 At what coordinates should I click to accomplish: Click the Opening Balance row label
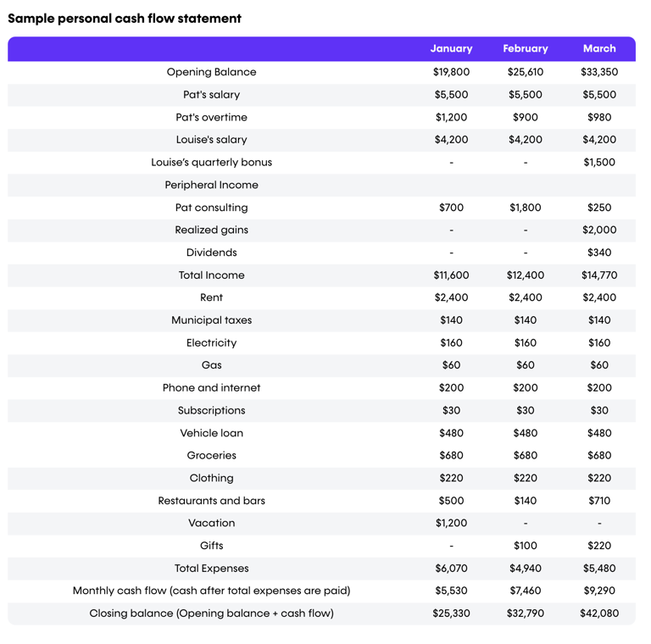click(211, 72)
